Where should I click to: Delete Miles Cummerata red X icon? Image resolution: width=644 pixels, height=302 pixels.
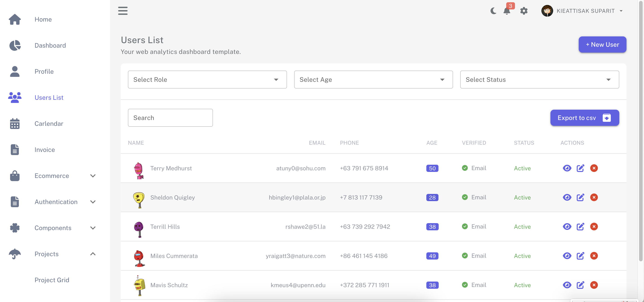[x=594, y=256]
